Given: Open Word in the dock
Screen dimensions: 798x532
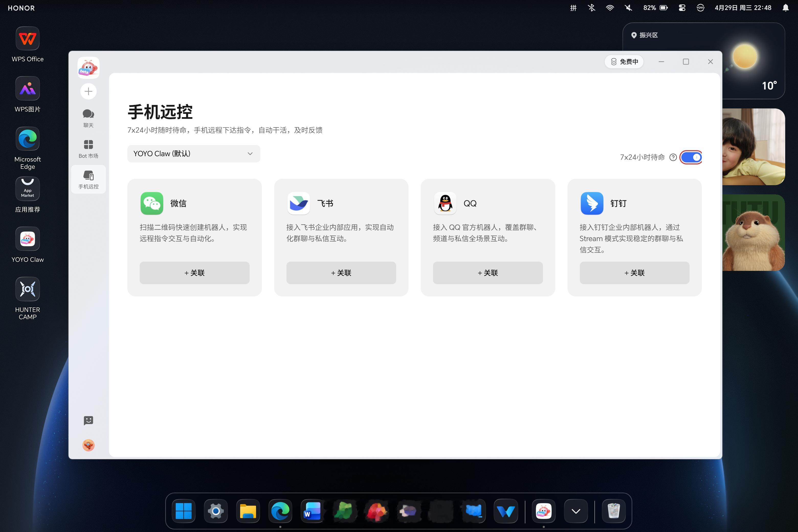Looking at the screenshot, I should point(312,511).
